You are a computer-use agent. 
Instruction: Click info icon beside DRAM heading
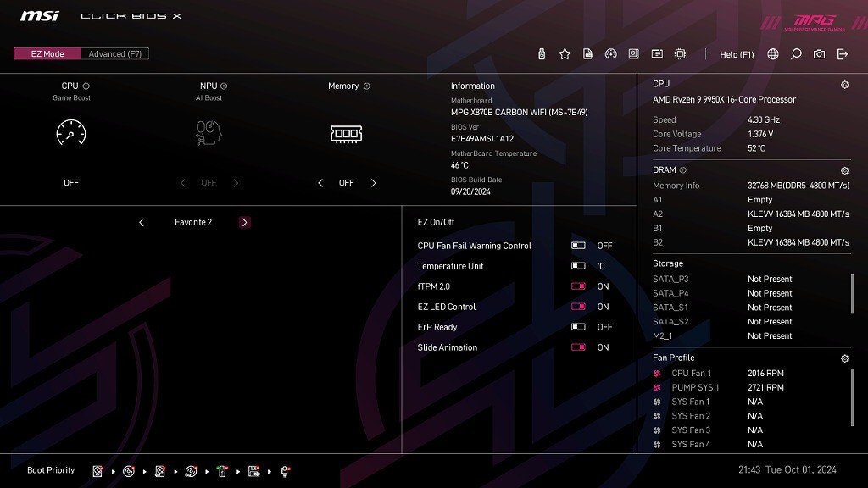(682, 169)
